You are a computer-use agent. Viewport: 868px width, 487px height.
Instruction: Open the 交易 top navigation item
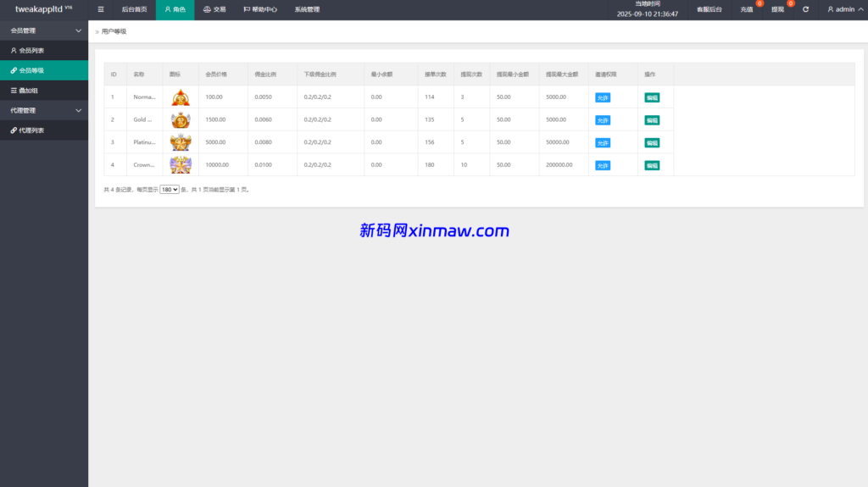(214, 9)
